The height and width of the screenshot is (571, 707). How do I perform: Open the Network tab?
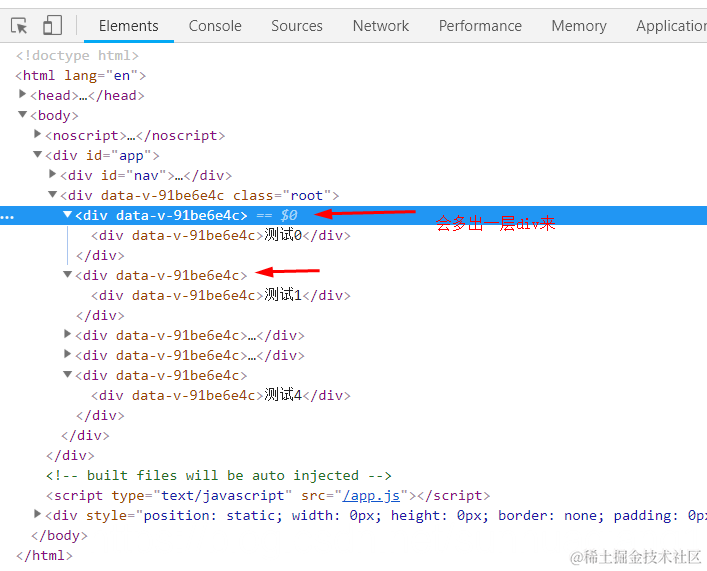click(x=381, y=26)
